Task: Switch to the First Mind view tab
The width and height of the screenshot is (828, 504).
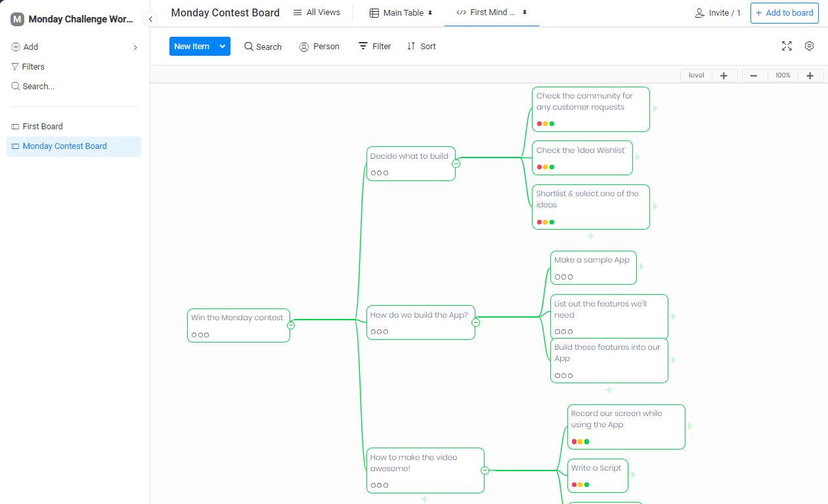Action: point(487,12)
